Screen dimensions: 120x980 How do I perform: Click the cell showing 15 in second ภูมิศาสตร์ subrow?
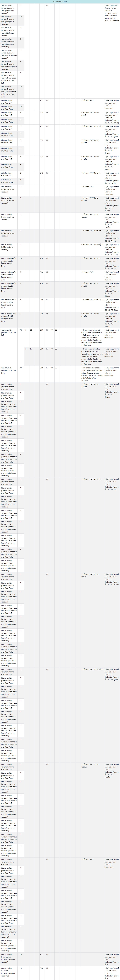(x=31, y=349)
